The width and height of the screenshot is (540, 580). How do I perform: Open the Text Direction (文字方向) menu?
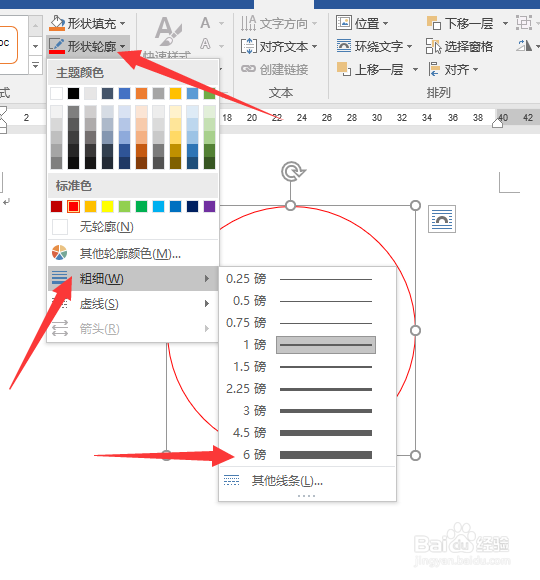(x=279, y=24)
